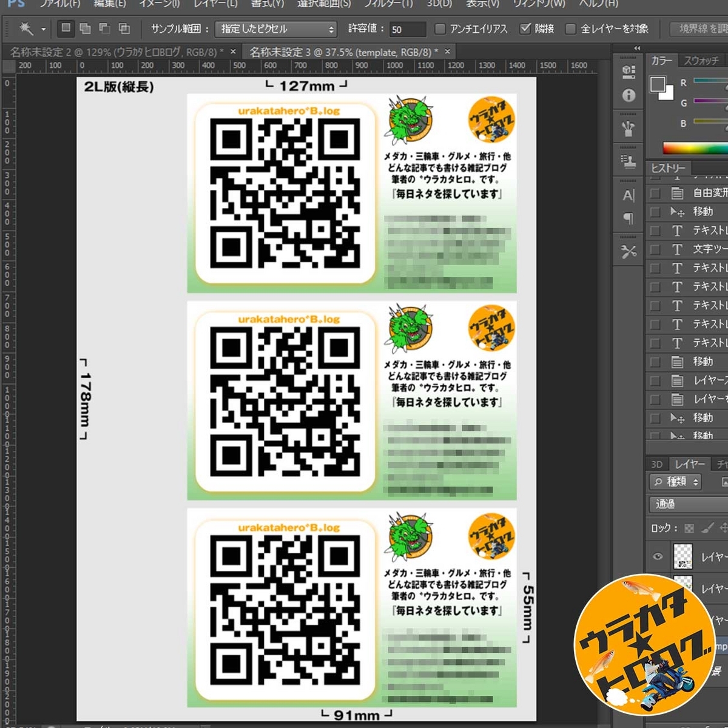
Task: Click the 文字ツール history state T icon
Action: (x=678, y=249)
